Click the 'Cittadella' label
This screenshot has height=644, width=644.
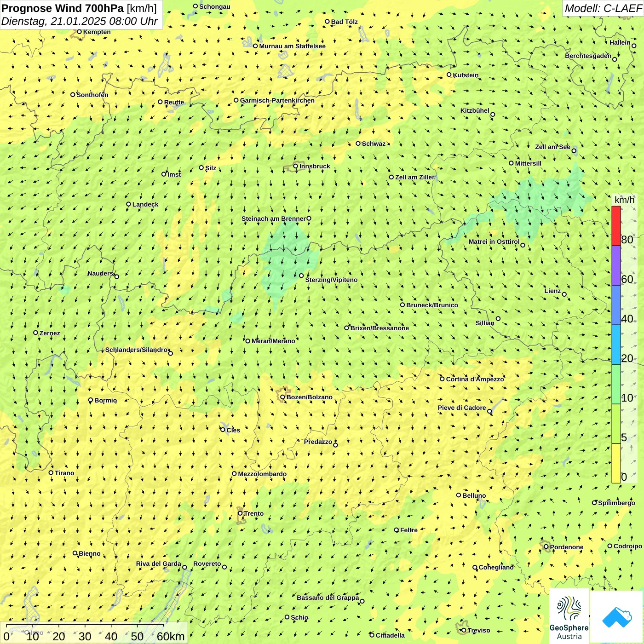(x=391, y=635)
